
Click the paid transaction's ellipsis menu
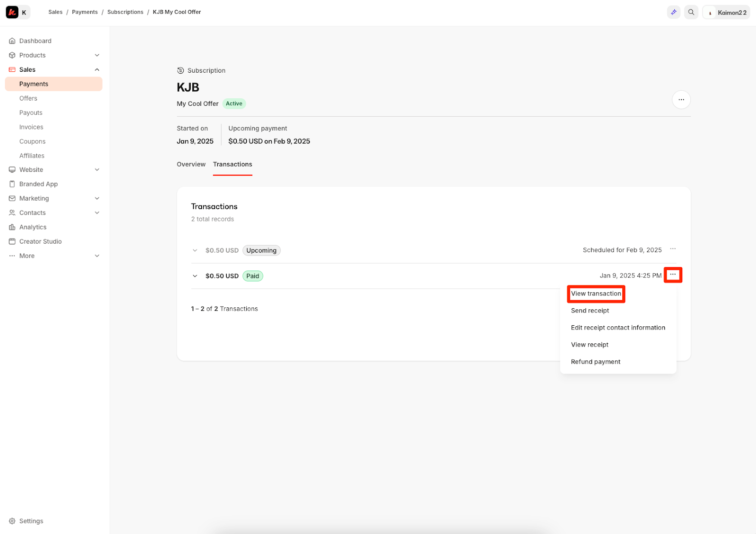pyautogui.click(x=672, y=275)
